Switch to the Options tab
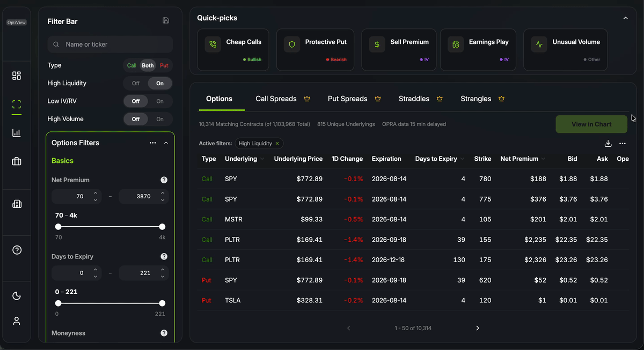 [219, 99]
